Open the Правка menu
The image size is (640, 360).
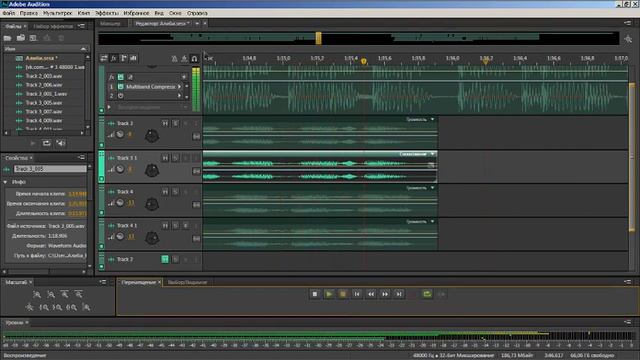[x=29, y=13]
